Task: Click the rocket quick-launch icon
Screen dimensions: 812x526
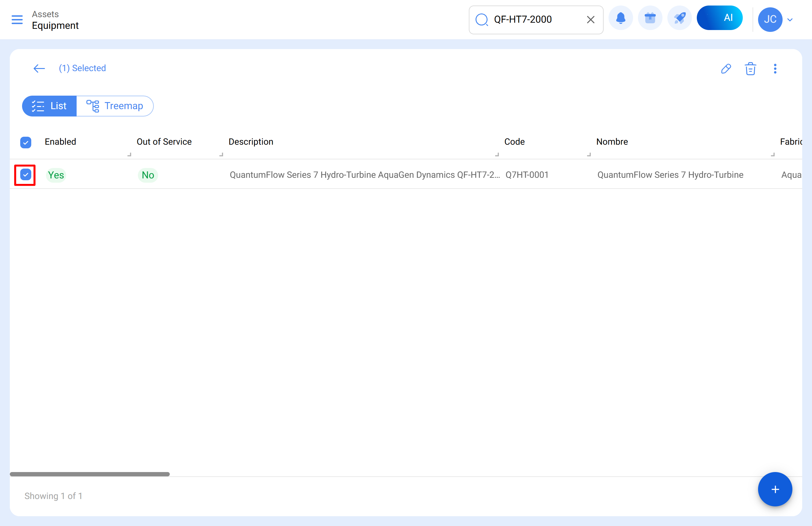Action: [x=679, y=18]
